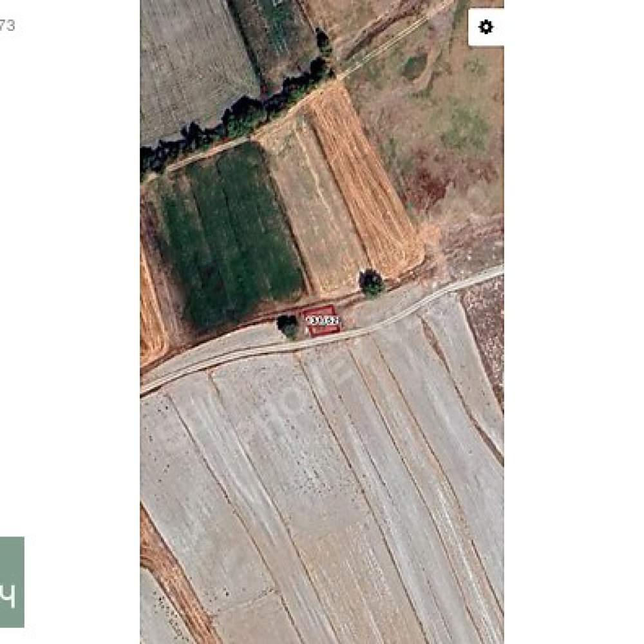The width and height of the screenshot is (644, 644).
Task: Click the dark tree left of the red parcel
Action: [x=287, y=326]
